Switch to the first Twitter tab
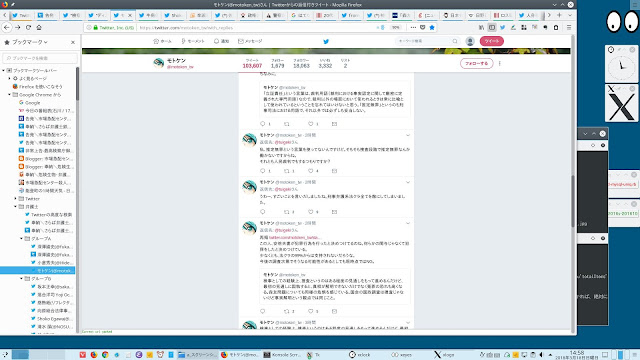 click(22, 15)
